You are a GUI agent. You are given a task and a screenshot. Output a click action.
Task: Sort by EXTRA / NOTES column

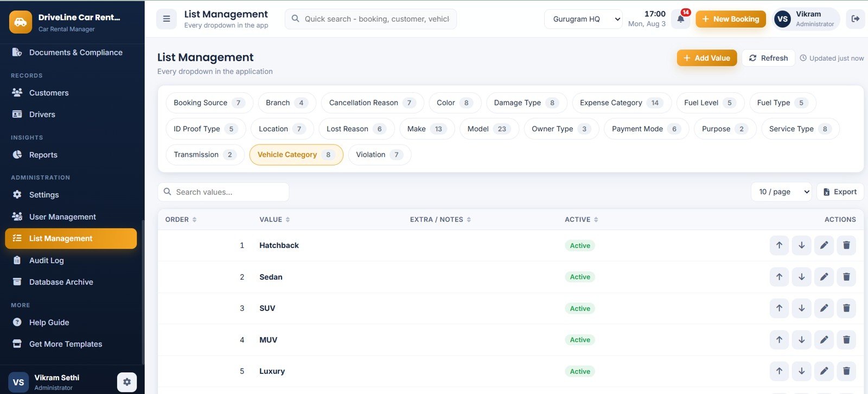(441, 220)
